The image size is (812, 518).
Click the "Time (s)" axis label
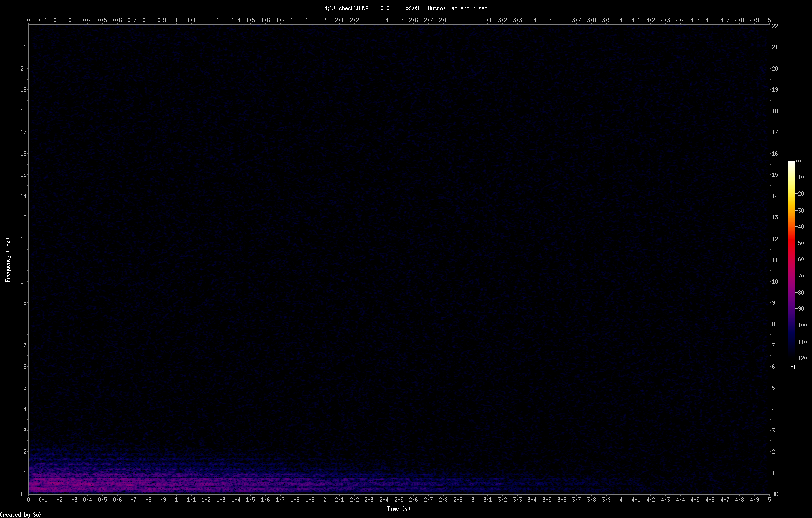[x=399, y=509]
